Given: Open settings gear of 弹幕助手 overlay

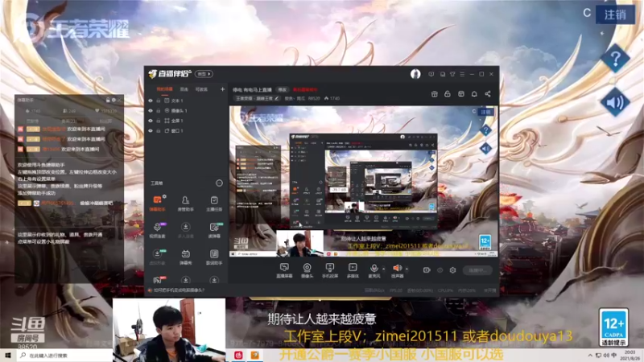Looking at the screenshot, I should click(114, 100).
